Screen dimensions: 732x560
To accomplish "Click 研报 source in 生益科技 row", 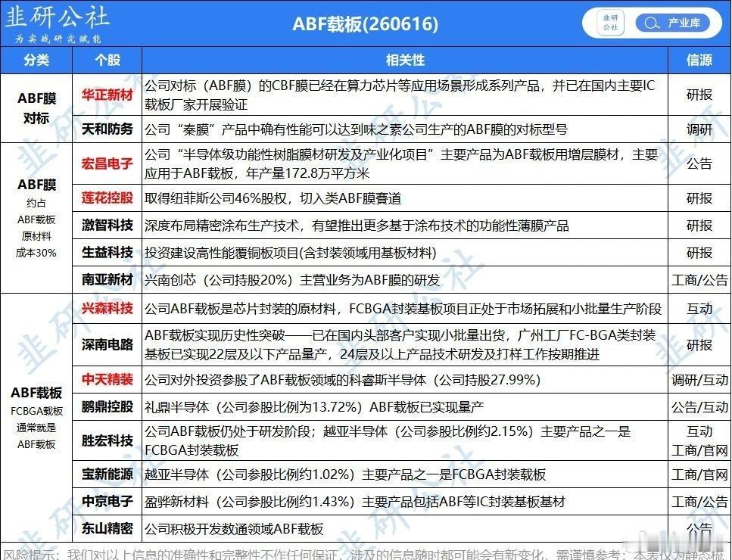I will 699,253.
